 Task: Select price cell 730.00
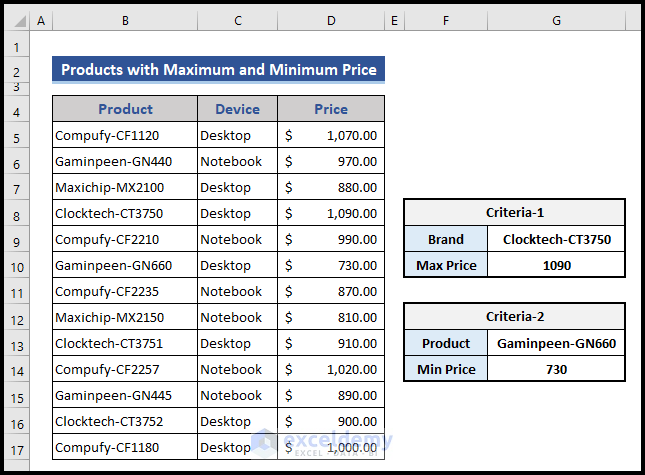pyautogui.click(x=331, y=265)
